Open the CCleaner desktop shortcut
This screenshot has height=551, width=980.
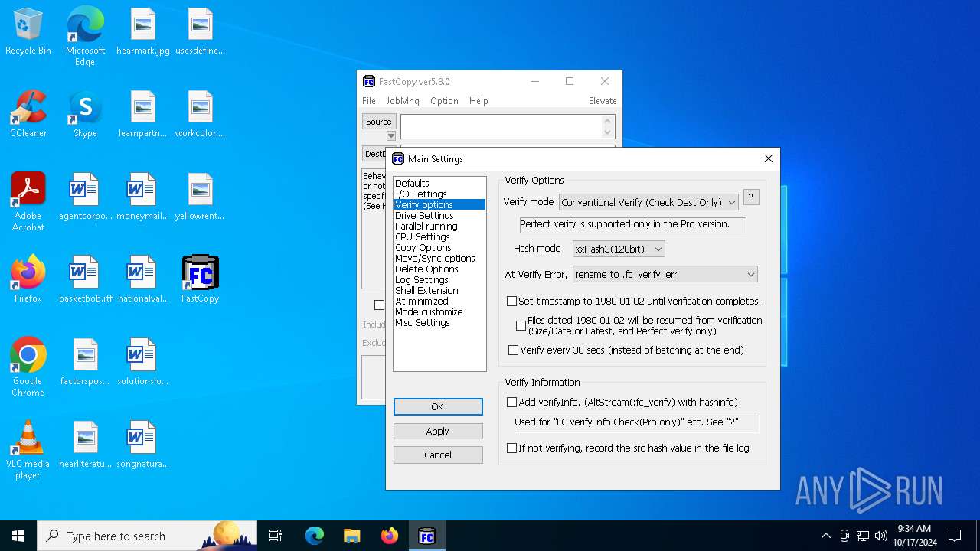click(x=28, y=115)
